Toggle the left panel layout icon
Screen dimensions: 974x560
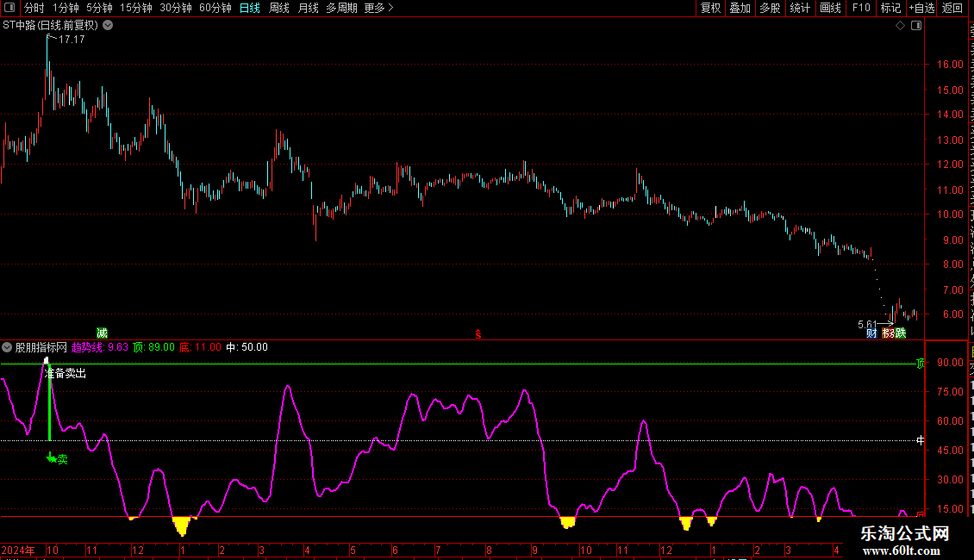[x=9, y=8]
